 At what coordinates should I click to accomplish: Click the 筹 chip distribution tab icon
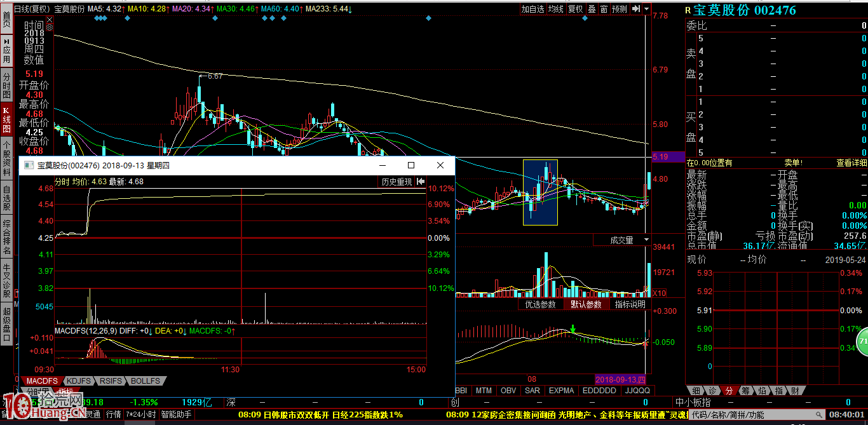coord(744,390)
